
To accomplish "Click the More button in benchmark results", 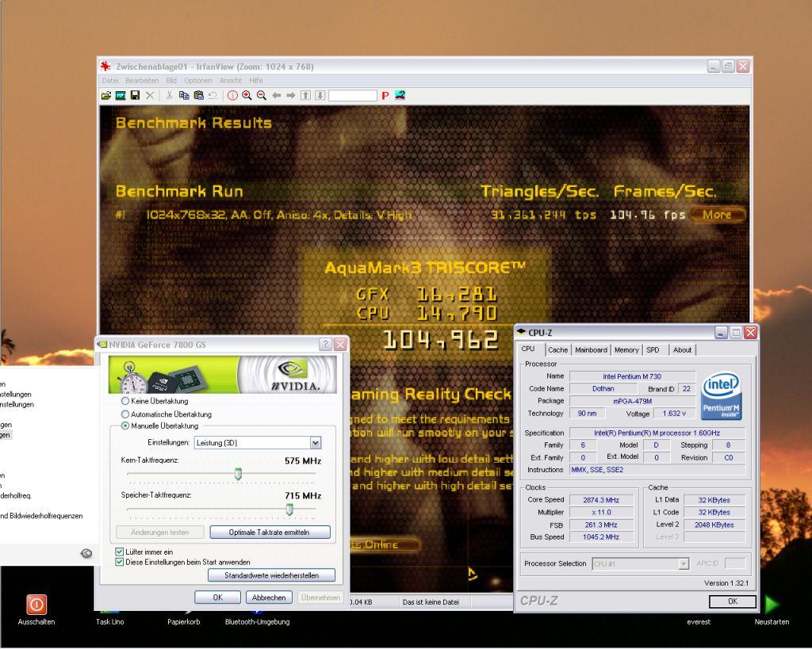I will 717,215.
